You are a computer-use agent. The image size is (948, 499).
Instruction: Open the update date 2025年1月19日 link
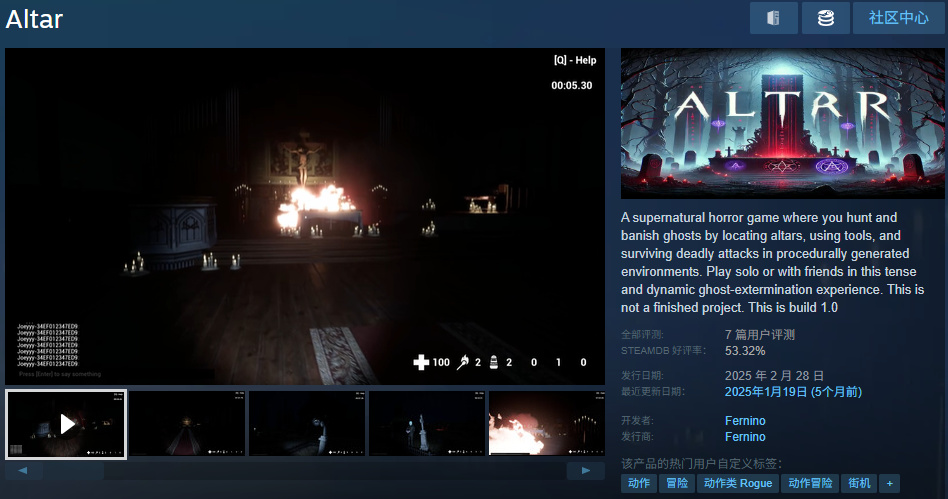793,392
